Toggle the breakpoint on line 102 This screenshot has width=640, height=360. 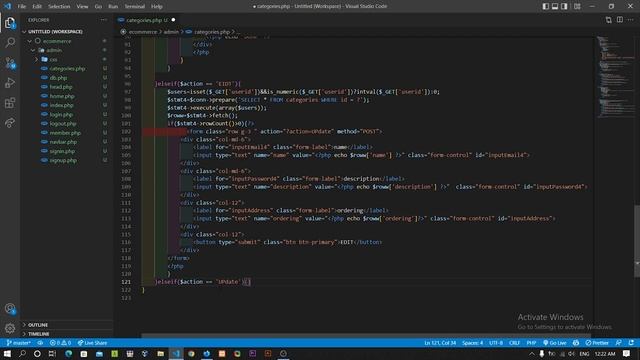(x=118, y=131)
